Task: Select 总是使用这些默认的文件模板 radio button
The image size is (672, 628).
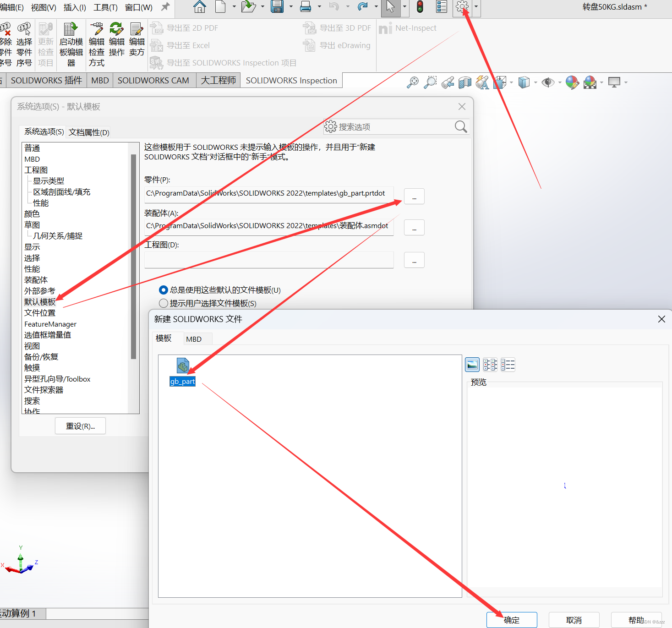Action: point(164,290)
